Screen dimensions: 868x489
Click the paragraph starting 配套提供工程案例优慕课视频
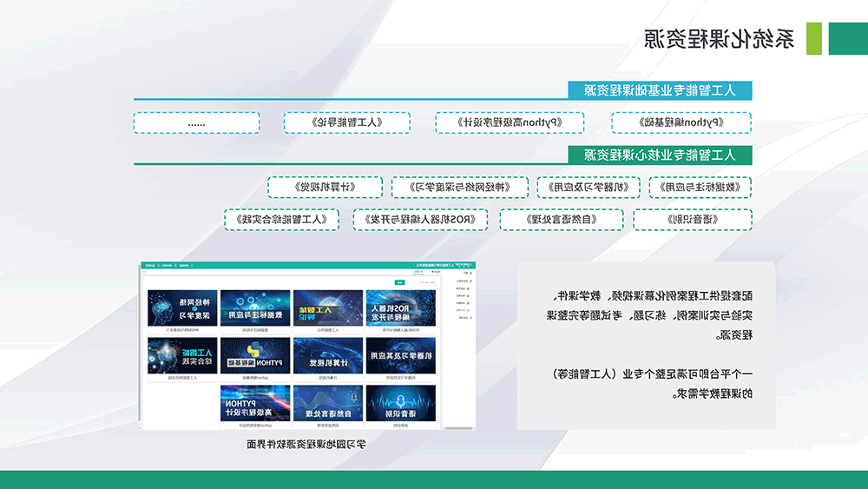[x=650, y=315]
